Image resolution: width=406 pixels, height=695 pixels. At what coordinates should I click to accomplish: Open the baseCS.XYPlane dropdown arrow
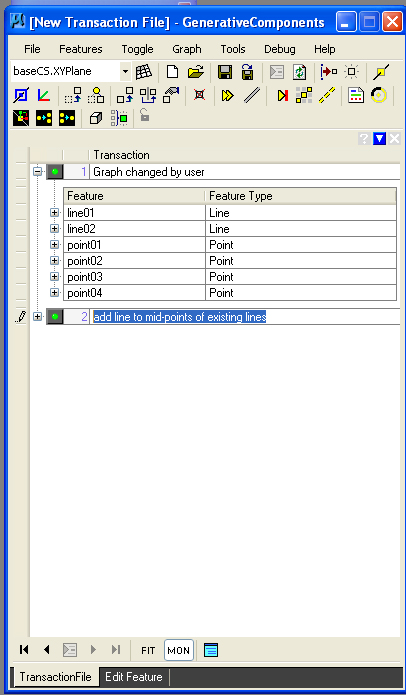tap(125, 71)
